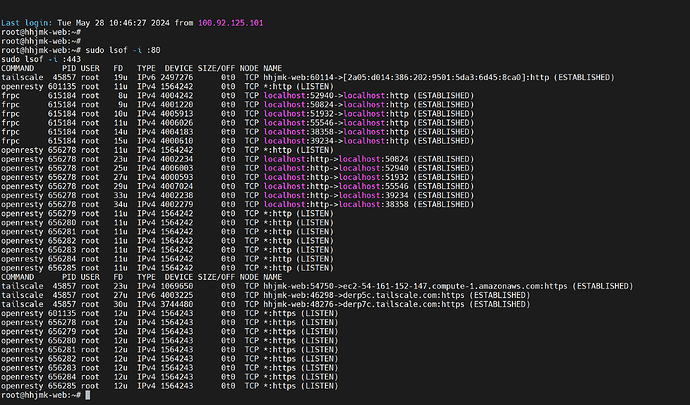The image size is (690, 405).
Task: Click device number 4006803
Action: (x=176, y=168)
